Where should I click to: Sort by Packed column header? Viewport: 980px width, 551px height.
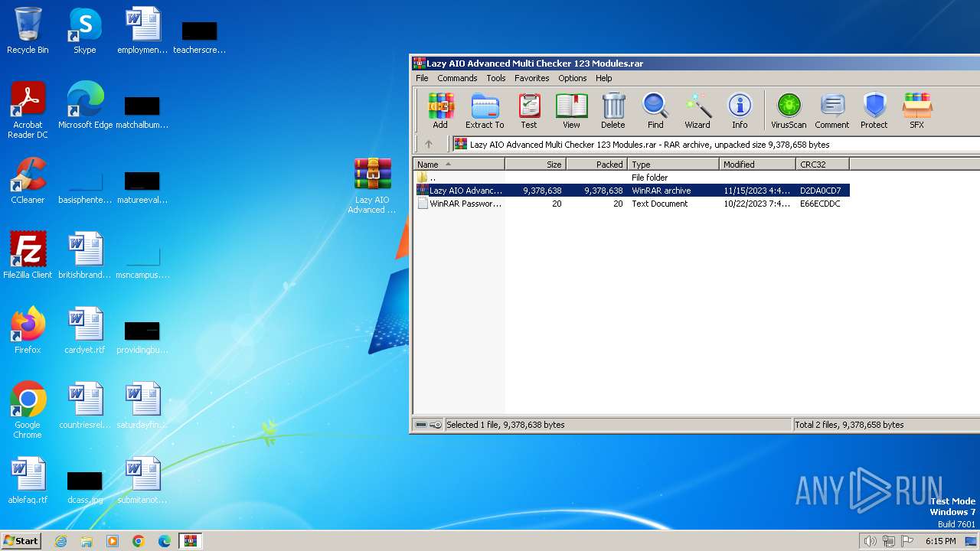tap(596, 164)
